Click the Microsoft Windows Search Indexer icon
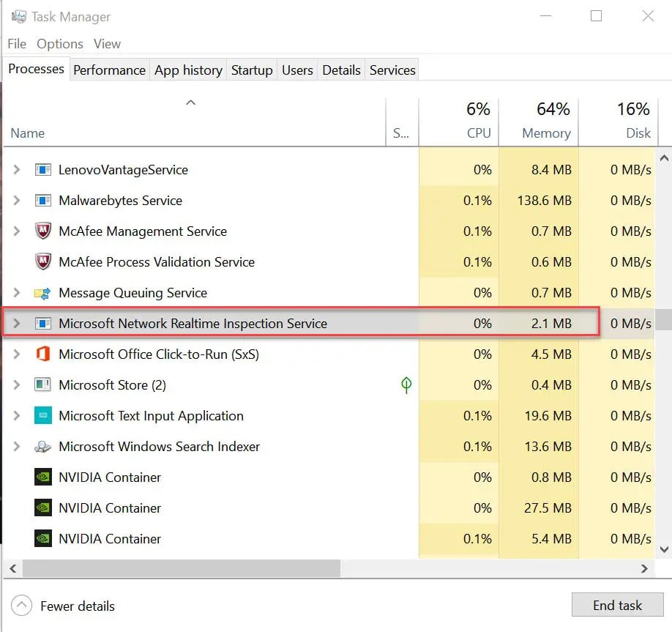672x632 pixels. (x=43, y=447)
